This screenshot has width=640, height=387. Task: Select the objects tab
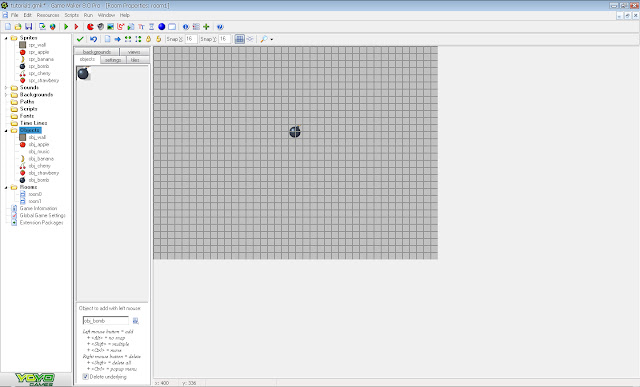click(87, 60)
